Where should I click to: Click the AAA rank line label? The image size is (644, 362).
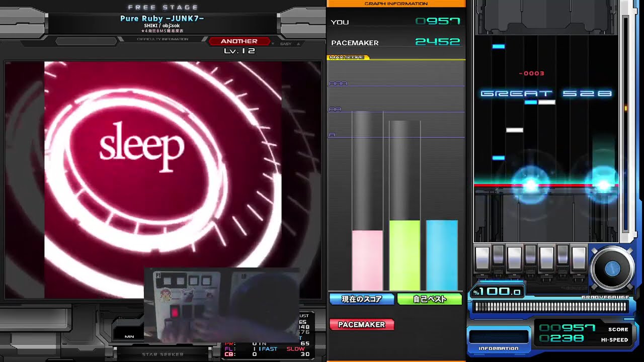pyautogui.click(x=338, y=83)
